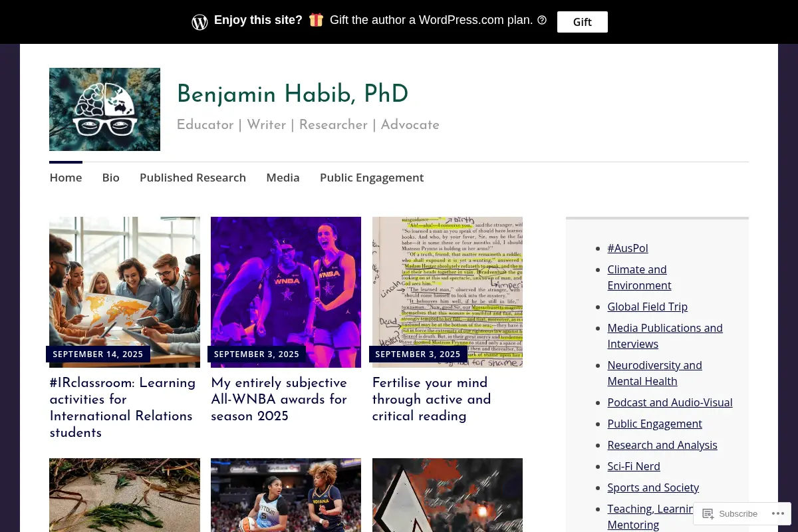Click the September 14, 2025 date label
The image size is (798, 532).
tap(98, 354)
